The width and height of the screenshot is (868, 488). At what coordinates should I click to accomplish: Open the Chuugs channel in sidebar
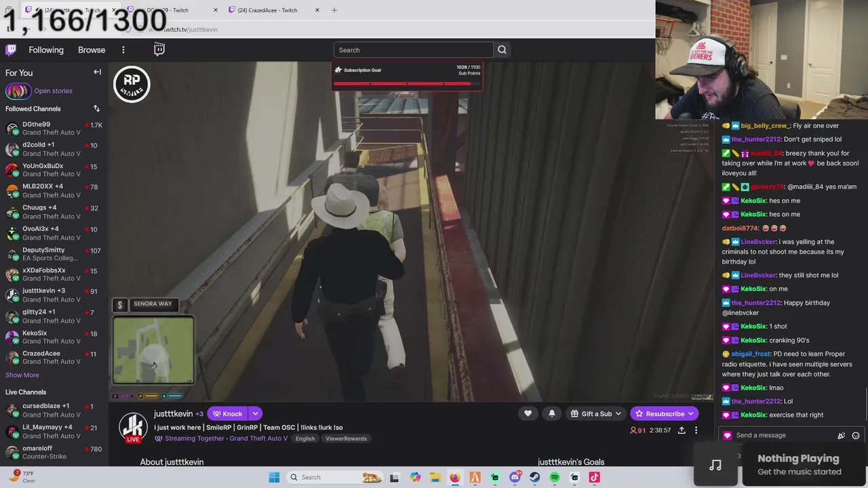pyautogui.click(x=54, y=212)
